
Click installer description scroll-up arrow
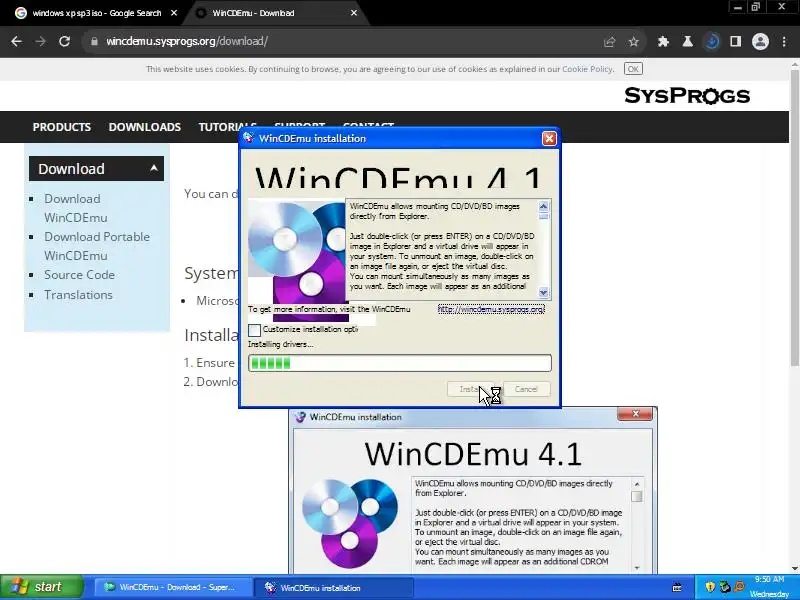click(543, 206)
